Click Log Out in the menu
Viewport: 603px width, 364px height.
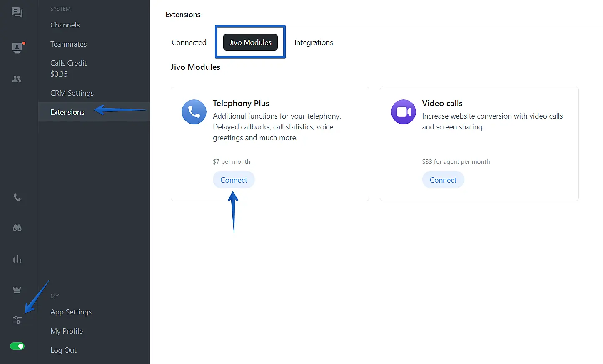[64, 350]
